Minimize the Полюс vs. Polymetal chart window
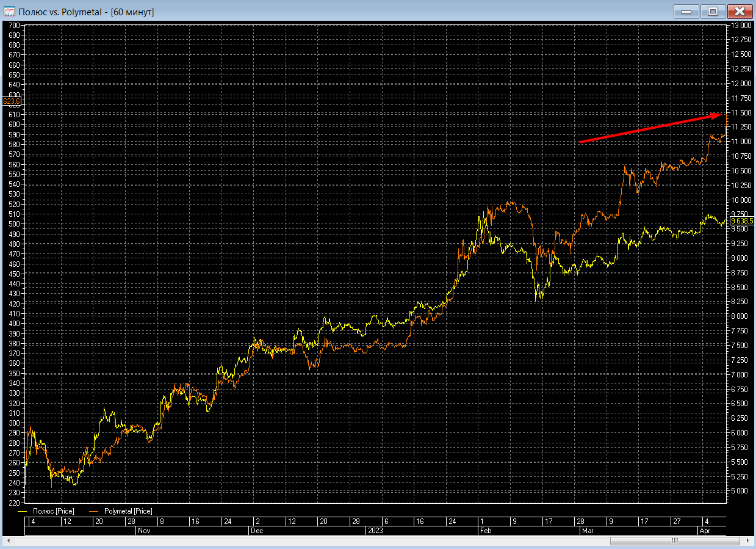This screenshot has width=756, height=549. coord(686,11)
